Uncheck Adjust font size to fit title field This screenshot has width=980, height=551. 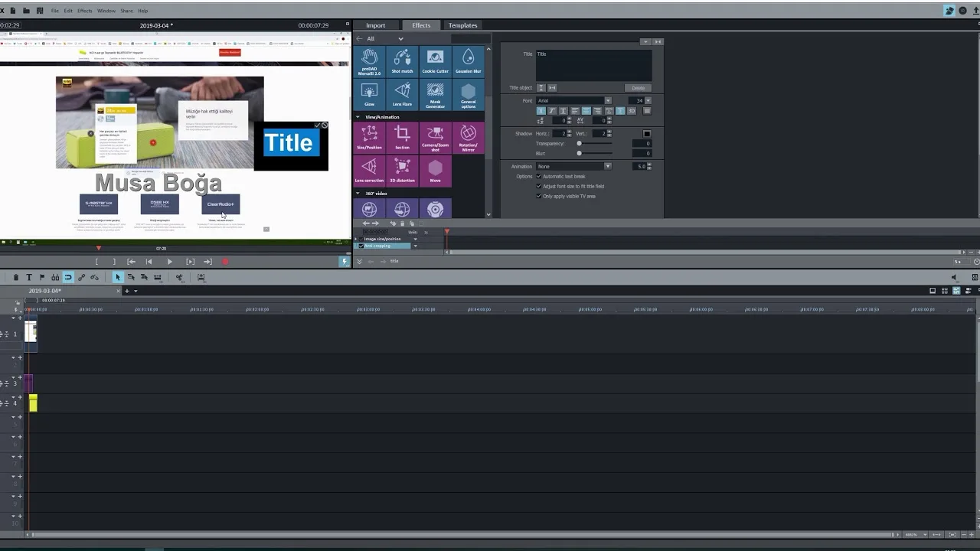tap(539, 186)
